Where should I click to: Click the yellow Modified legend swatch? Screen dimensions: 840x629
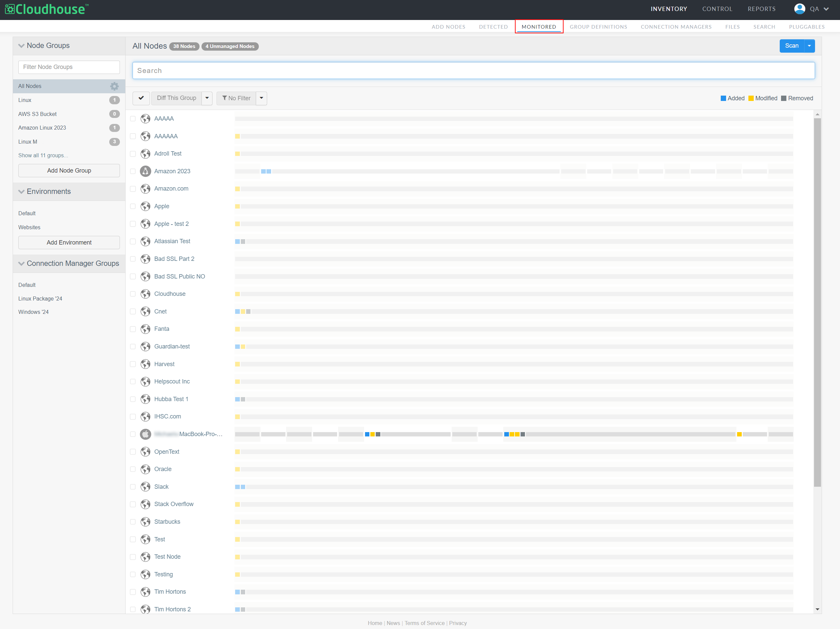[751, 98]
